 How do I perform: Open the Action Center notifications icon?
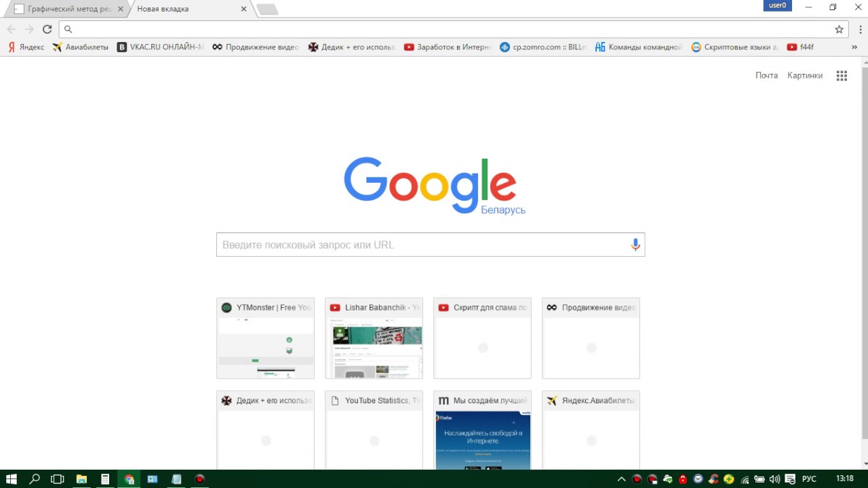[x=790, y=479]
